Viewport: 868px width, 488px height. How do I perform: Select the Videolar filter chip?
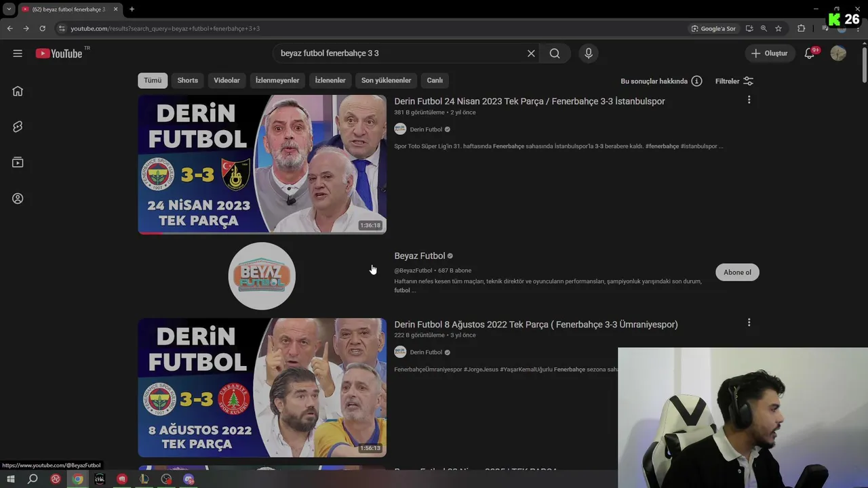[226, 80]
